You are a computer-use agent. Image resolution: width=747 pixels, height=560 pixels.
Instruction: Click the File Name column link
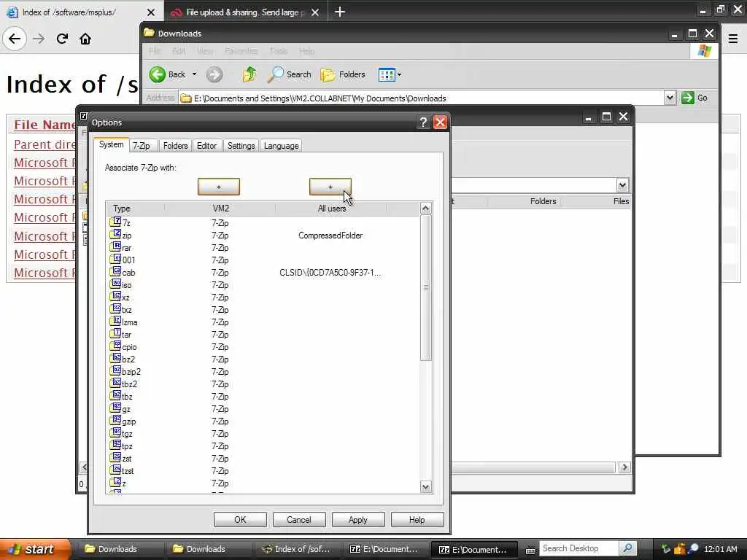pos(44,125)
